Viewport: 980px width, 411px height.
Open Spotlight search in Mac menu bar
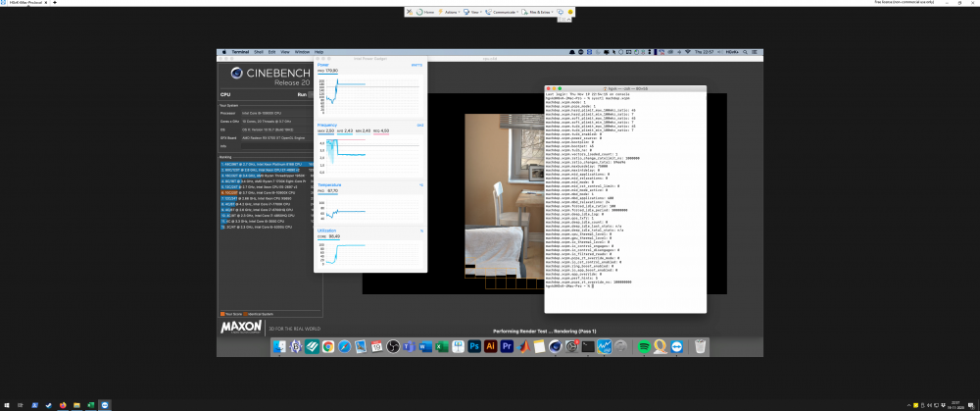point(745,52)
